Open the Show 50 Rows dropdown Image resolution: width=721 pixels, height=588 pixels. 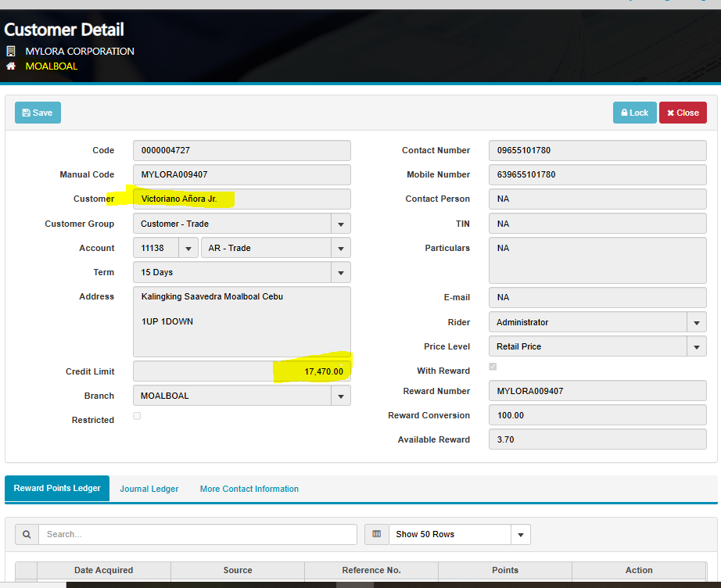[x=520, y=534]
